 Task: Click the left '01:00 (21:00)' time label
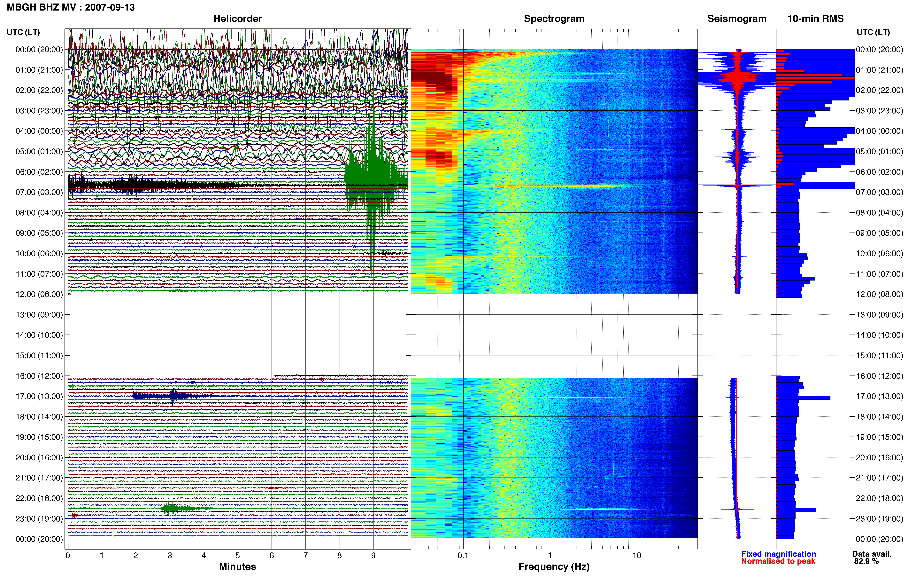39,70
